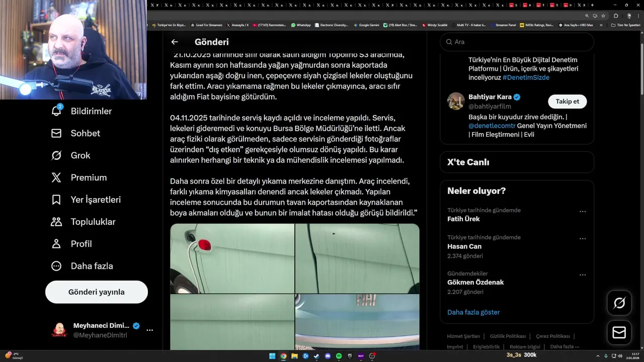Open Steam from the taskbar
The height and width of the screenshot is (362, 644).
point(316,356)
